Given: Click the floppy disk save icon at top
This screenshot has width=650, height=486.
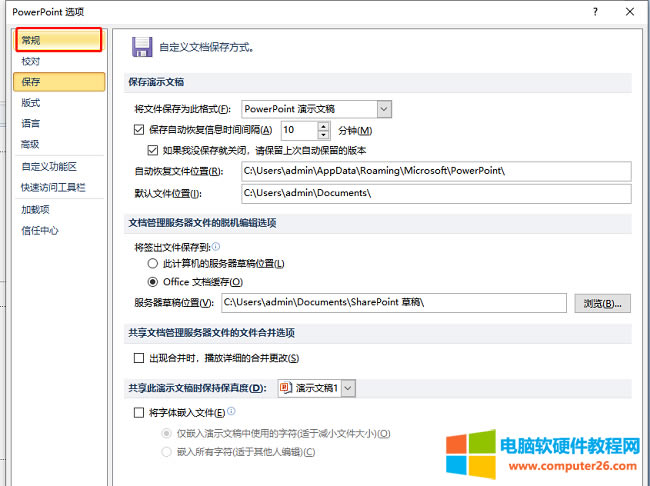Looking at the screenshot, I should click(142, 46).
